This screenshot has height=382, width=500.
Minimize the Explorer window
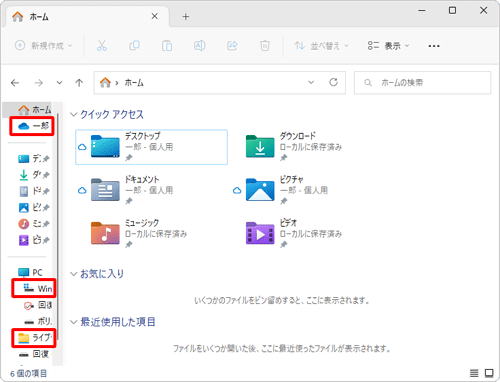coord(422,10)
